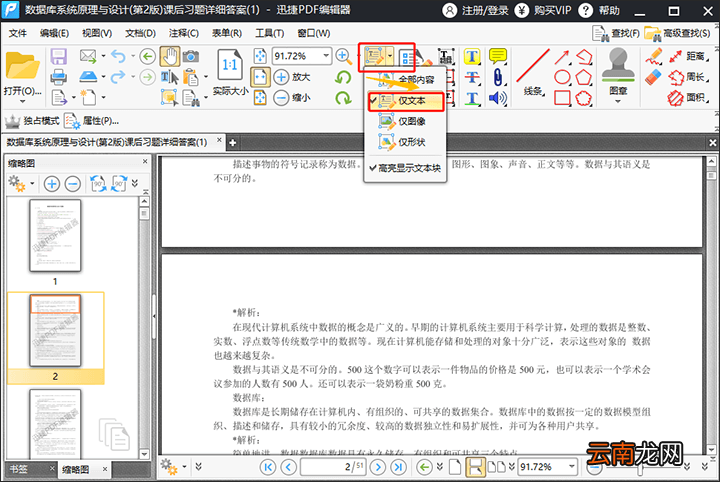
Task: Choose 仅形状 shapes only edit option
Action: 405,142
